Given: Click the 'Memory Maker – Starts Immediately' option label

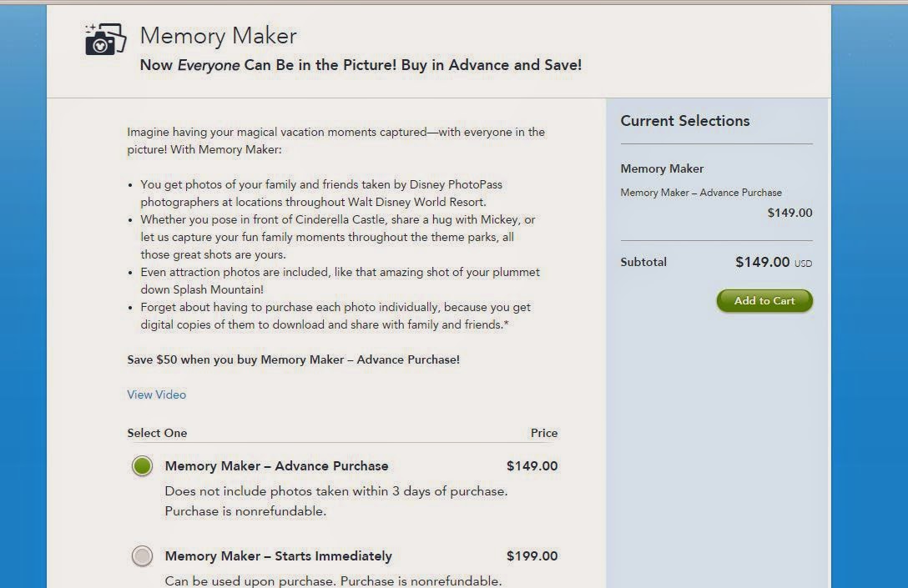Looking at the screenshot, I should coord(278,556).
